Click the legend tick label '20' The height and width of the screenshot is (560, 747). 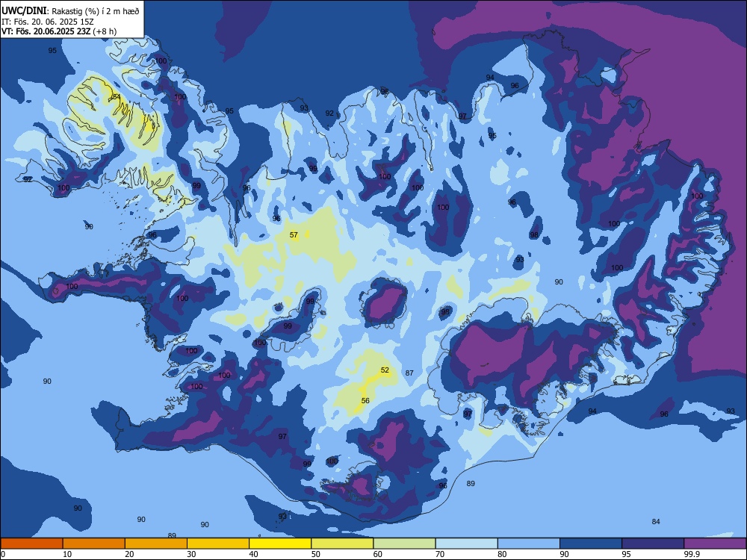coord(129,554)
